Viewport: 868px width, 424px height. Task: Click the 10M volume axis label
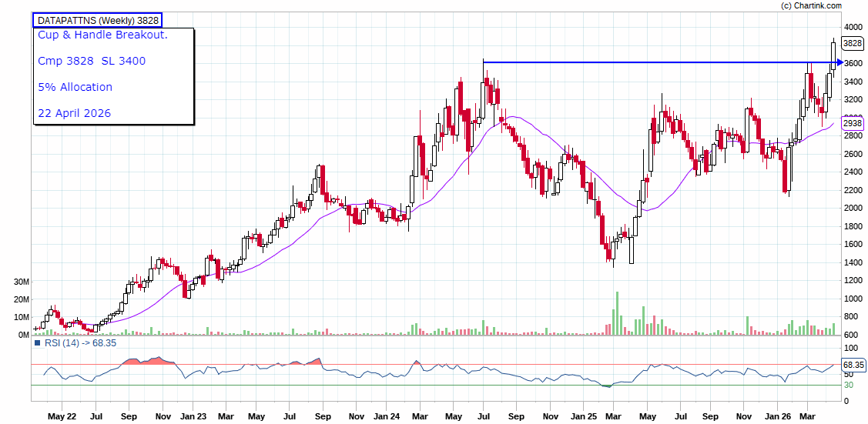click(x=21, y=317)
